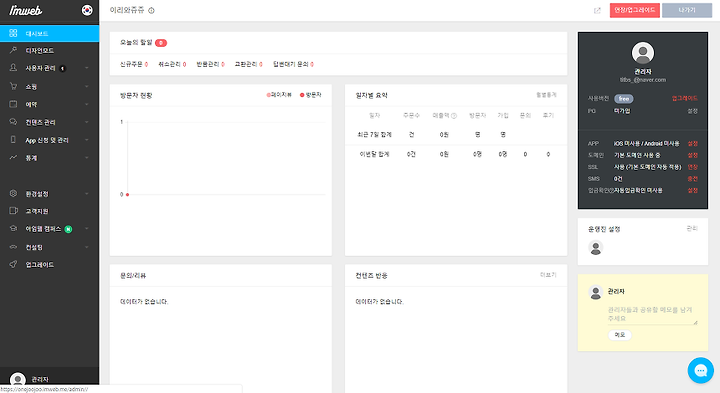Click the 컨텐츠 관리 speech bubble icon
Viewport: 720px width, 393px height.
coord(13,122)
